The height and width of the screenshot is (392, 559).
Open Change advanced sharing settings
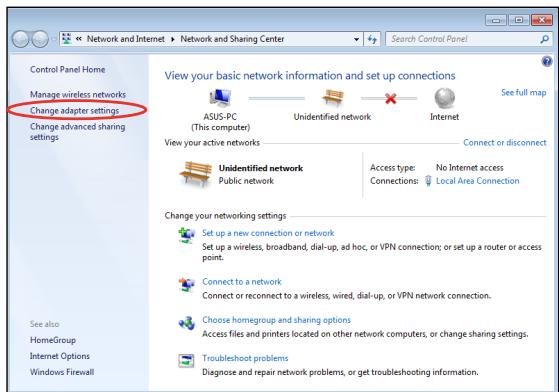coord(77,132)
